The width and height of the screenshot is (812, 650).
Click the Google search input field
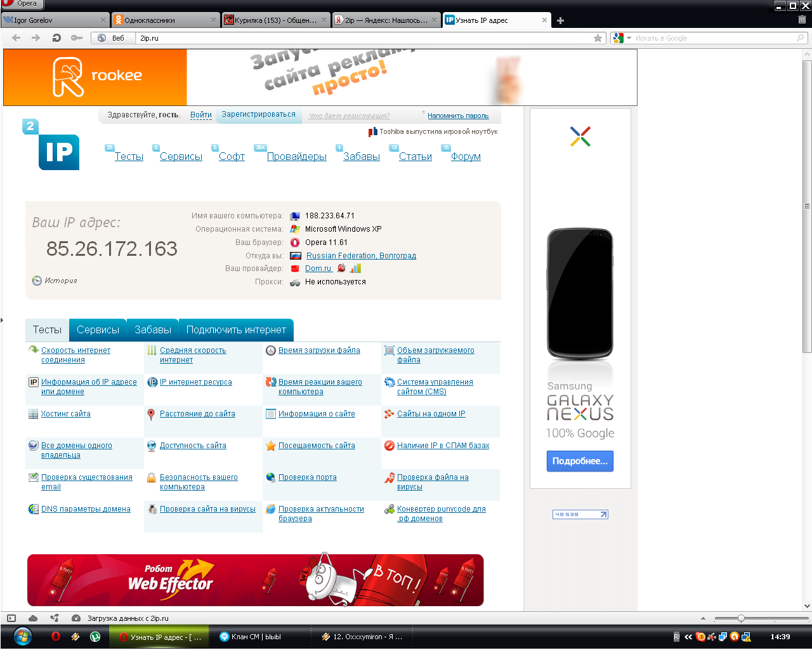714,38
